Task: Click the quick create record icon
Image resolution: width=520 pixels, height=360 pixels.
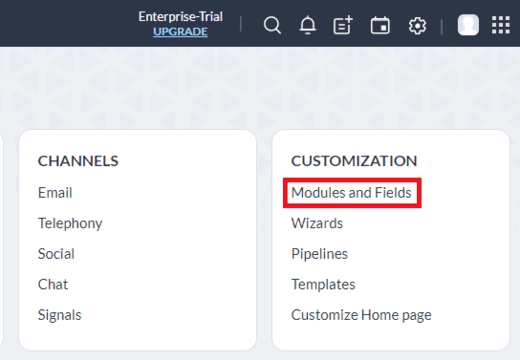Action: (x=343, y=25)
